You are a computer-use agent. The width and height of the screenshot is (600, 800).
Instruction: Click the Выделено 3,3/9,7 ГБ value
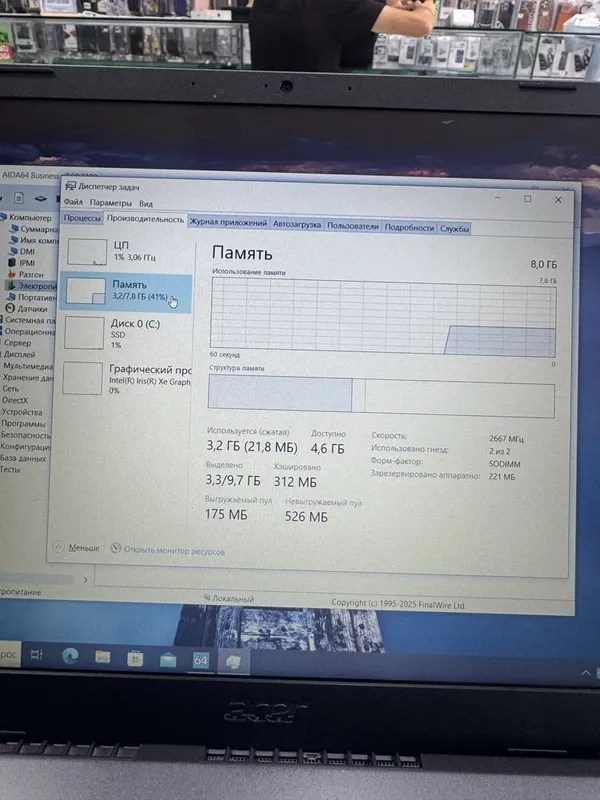pyautogui.click(x=233, y=480)
